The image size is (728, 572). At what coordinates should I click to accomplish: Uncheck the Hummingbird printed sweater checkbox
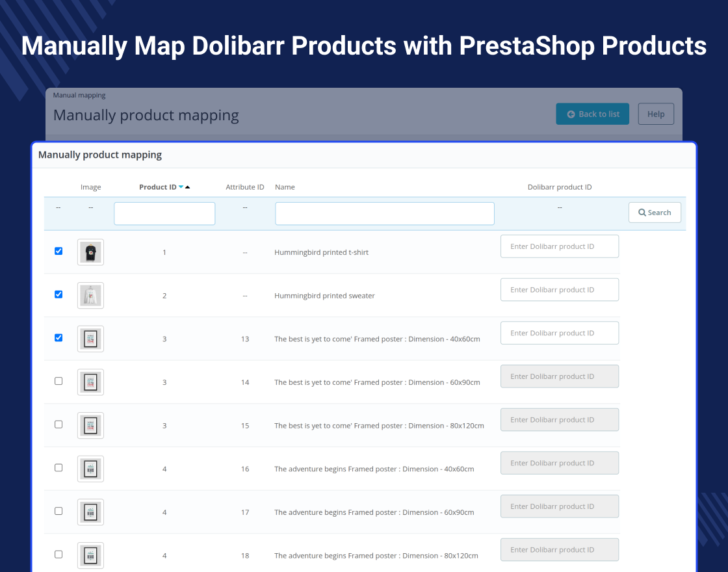click(x=58, y=294)
